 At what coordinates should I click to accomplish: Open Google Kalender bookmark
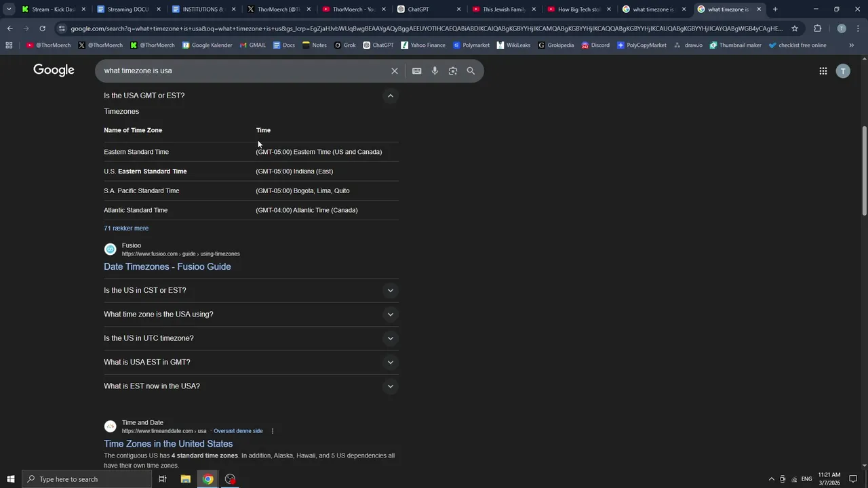point(207,45)
